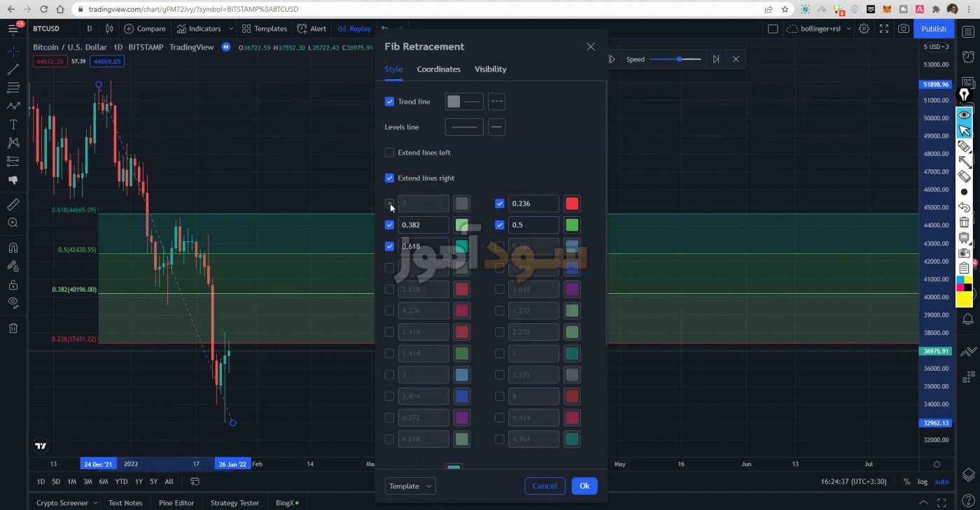The height and width of the screenshot is (510, 980).
Task: Open the Pine Editor tab
Action: click(176, 503)
